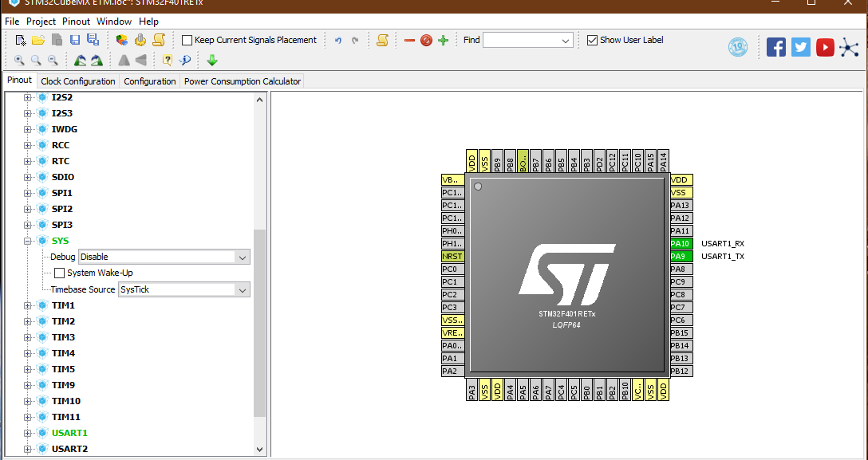Click the colored cubes toolbar icon
Image resolution: width=868 pixels, height=460 pixels.
122,40
